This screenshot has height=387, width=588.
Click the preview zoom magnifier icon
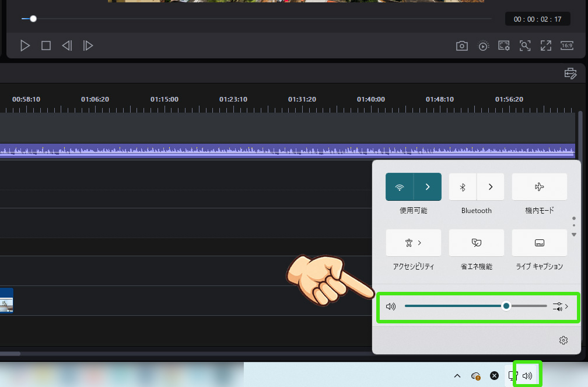coord(525,46)
